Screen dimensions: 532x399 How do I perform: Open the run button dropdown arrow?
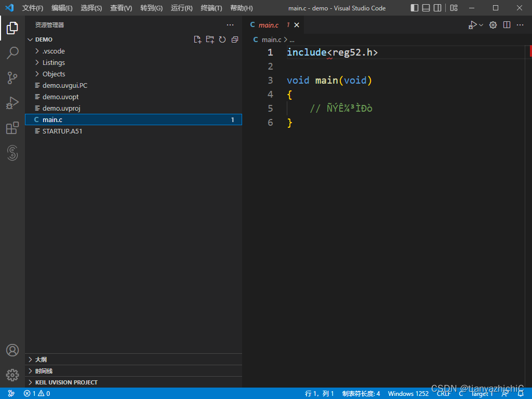pyautogui.click(x=481, y=25)
